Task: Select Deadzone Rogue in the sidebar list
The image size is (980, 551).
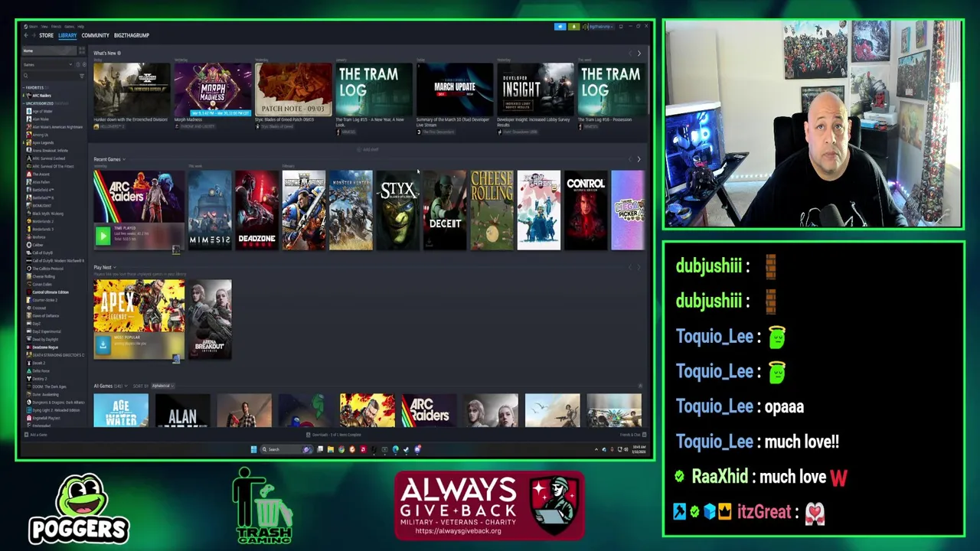Action: (45, 347)
